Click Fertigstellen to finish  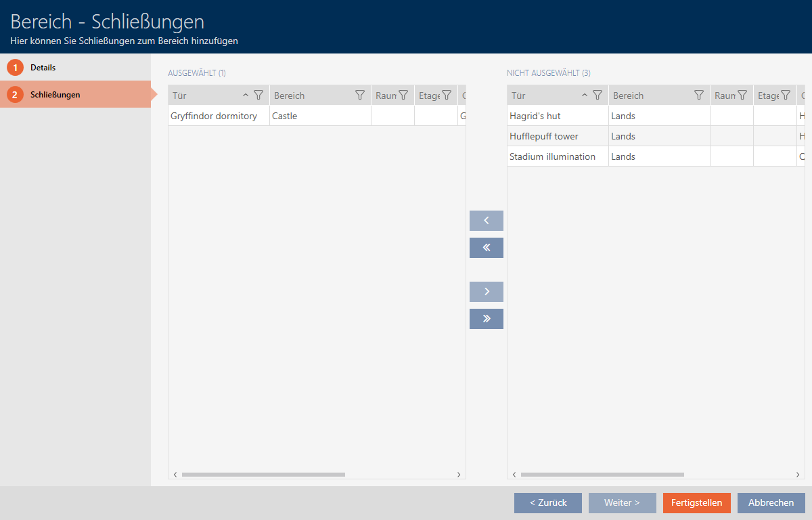pyautogui.click(x=696, y=502)
